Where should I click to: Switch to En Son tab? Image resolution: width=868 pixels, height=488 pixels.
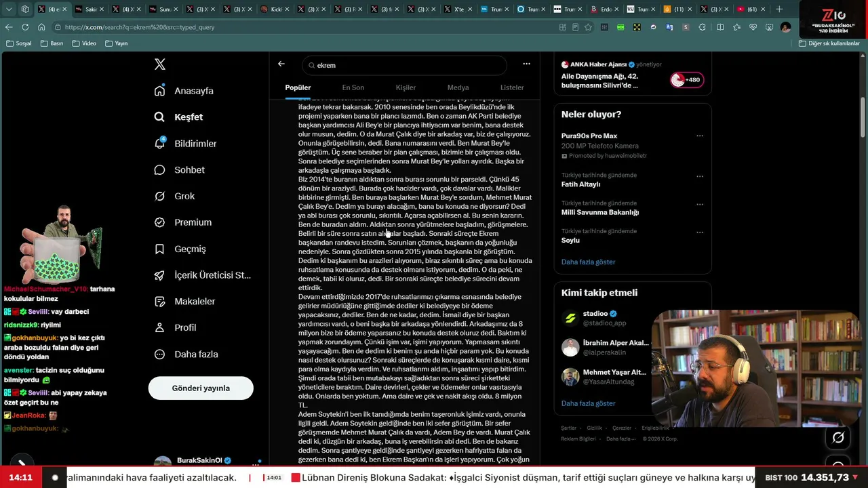click(x=353, y=87)
